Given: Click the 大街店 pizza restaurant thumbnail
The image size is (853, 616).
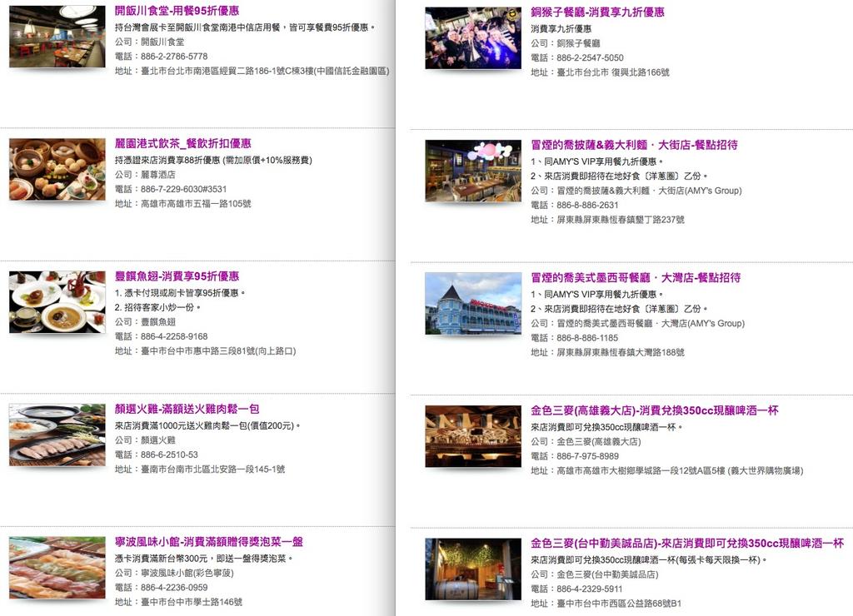Looking at the screenshot, I should coord(473,171).
